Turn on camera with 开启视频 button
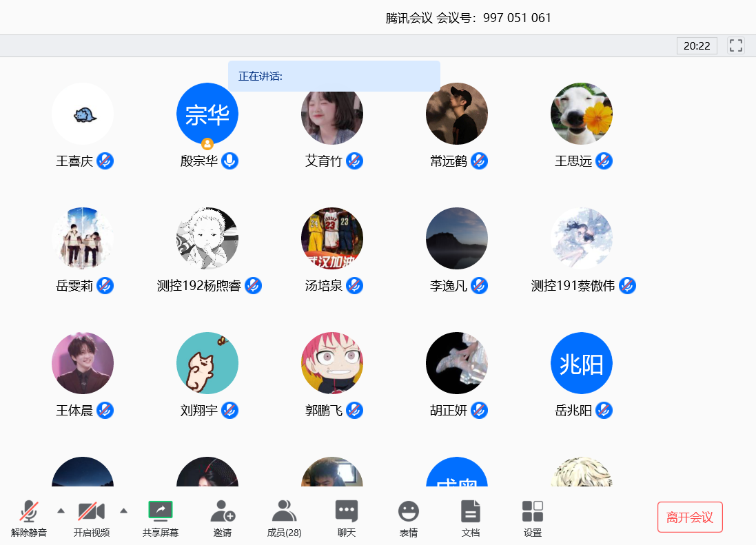The image size is (756, 545). tap(91, 511)
